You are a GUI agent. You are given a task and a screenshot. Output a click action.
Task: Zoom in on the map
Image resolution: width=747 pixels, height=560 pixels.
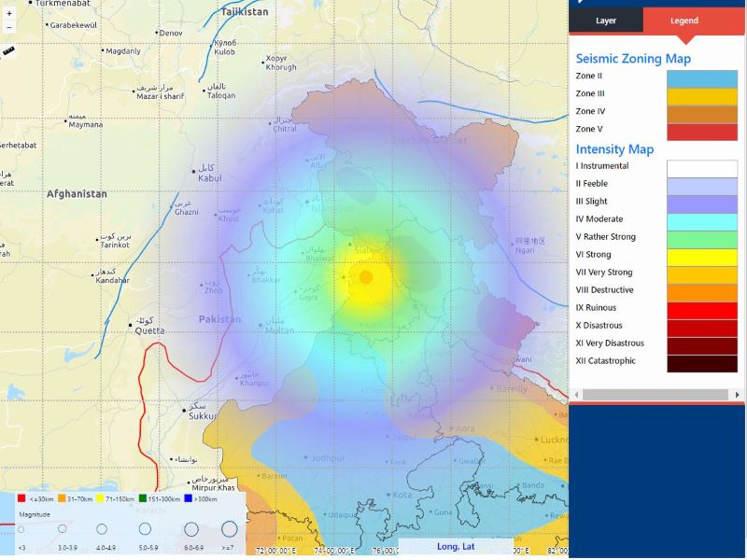pyautogui.click(x=9, y=14)
